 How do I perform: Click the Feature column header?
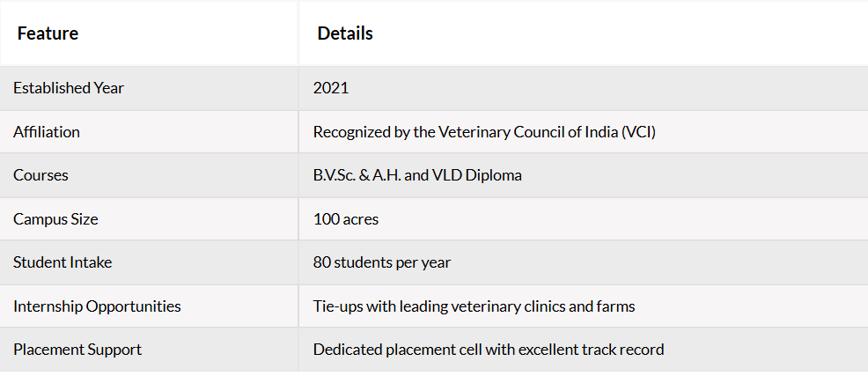[48, 33]
